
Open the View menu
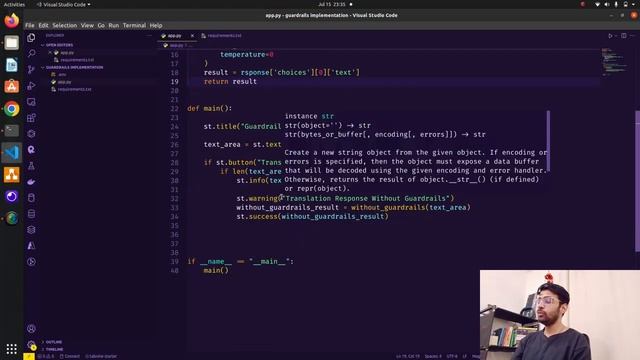87,25
